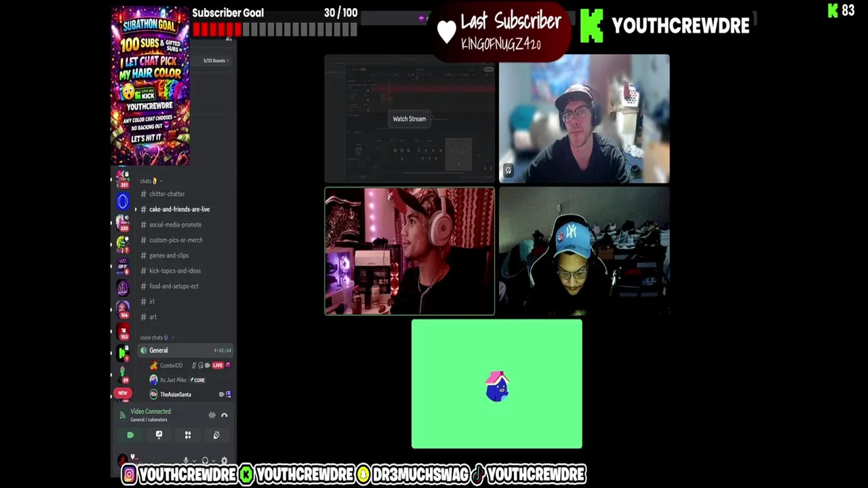Image resolution: width=868 pixels, height=488 pixels.
Task: Start screen sharing with monitor icon
Action: [159, 435]
